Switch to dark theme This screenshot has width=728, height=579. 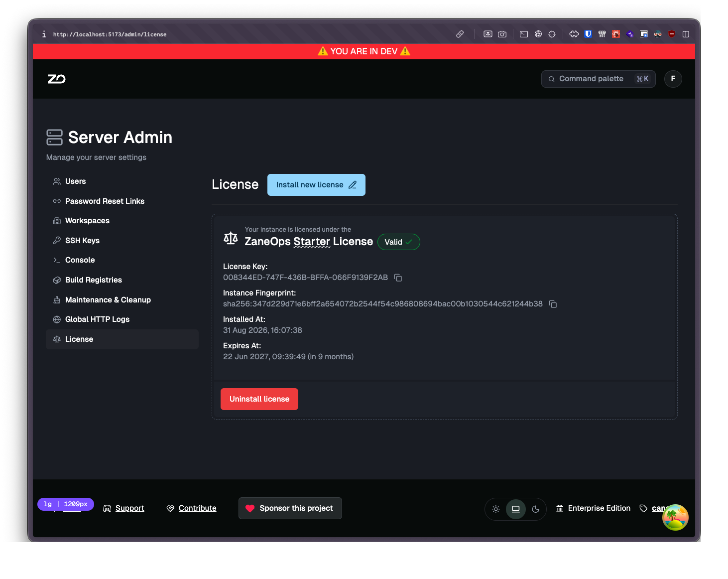536,509
